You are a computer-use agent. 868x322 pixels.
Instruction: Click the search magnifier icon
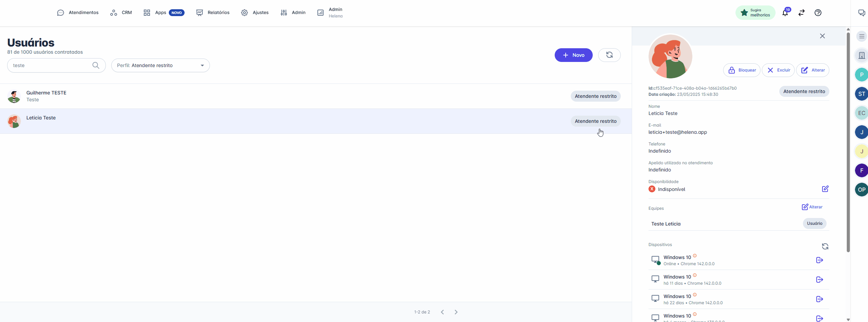[x=96, y=65]
